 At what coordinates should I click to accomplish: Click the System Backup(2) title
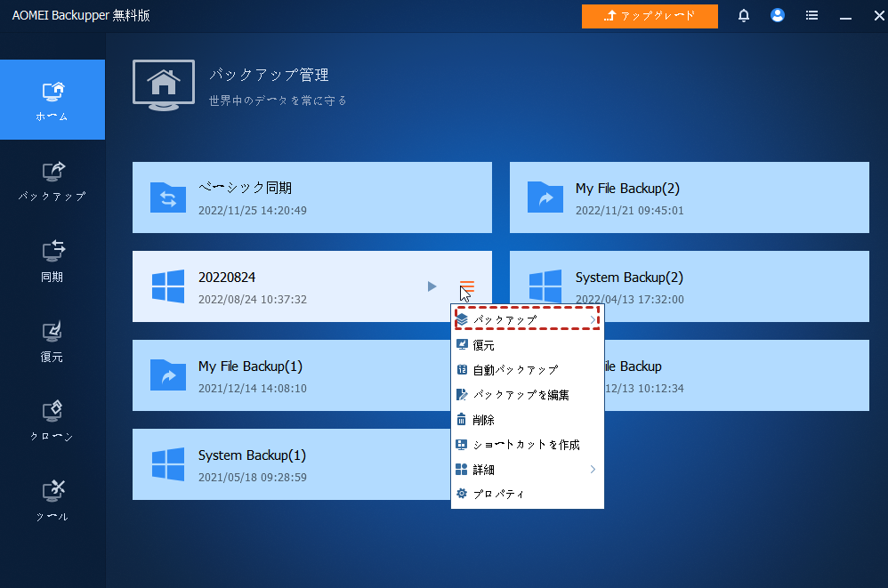click(629, 278)
